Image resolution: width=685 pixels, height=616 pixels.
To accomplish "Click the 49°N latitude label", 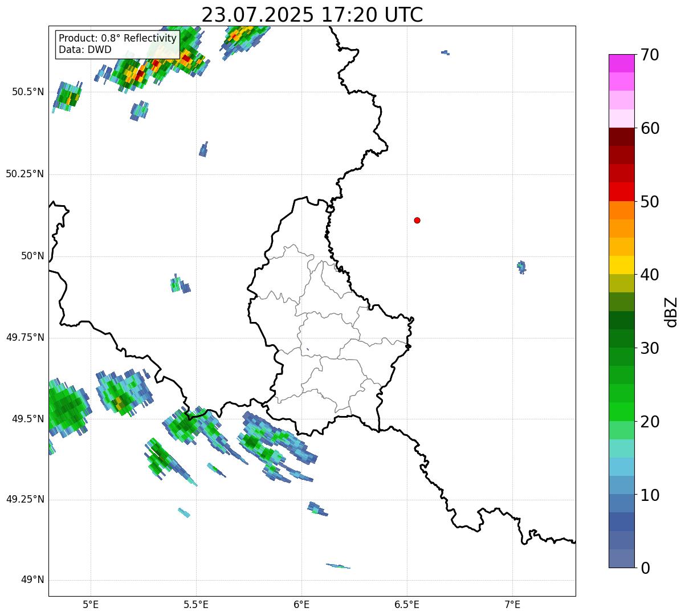I will point(32,580).
